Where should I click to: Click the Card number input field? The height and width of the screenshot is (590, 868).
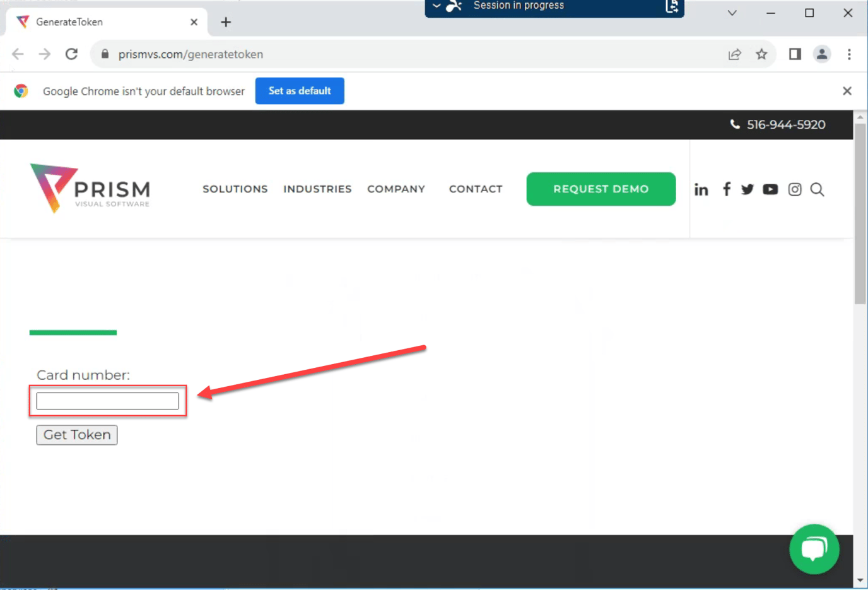(107, 400)
